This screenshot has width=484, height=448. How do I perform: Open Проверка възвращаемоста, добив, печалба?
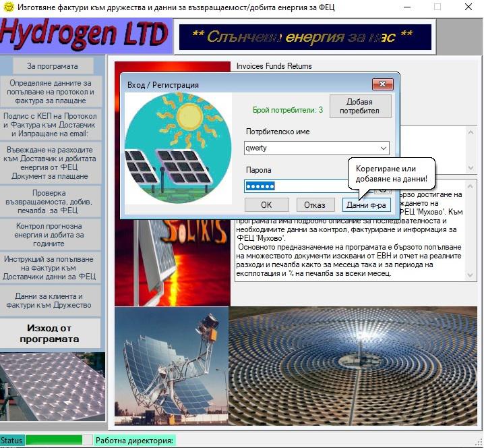click(x=51, y=201)
